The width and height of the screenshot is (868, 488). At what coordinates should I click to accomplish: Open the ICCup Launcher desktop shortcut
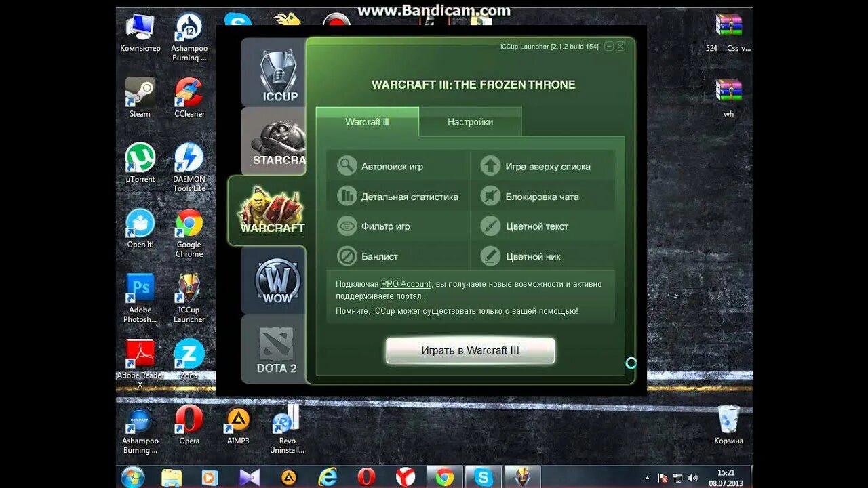pos(189,298)
